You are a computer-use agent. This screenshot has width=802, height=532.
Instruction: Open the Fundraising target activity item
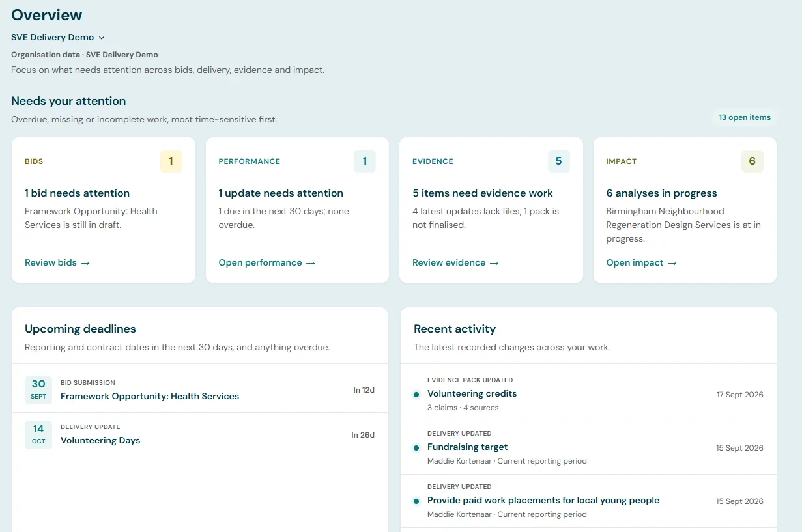tap(467, 447)
